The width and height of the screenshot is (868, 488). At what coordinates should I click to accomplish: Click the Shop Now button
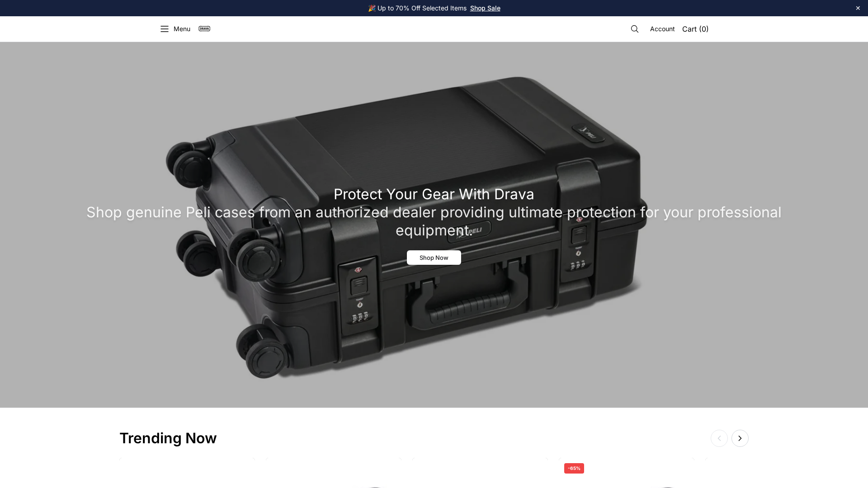click(434, 258)
